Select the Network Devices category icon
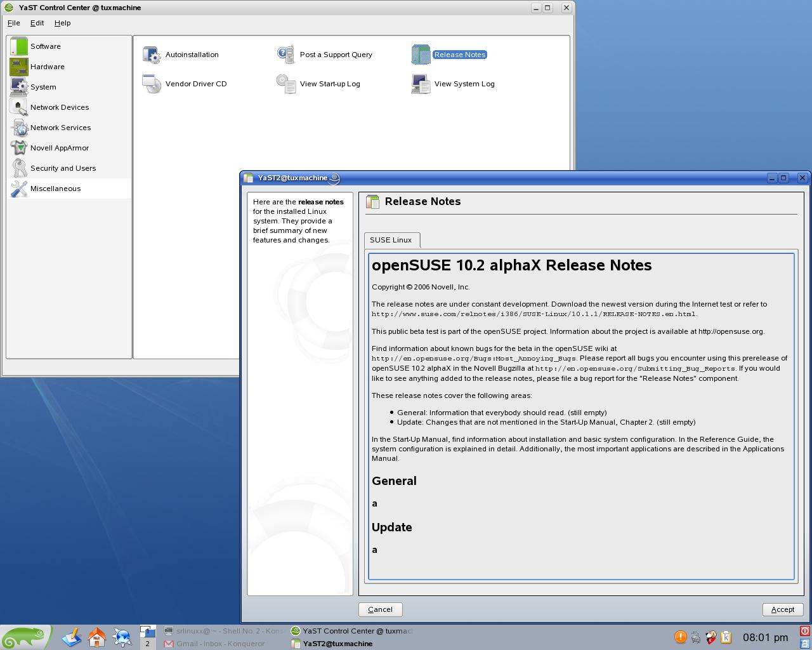The height and width of the screenshot is (650, 812). pyautogui.click(x=19, y=107)
